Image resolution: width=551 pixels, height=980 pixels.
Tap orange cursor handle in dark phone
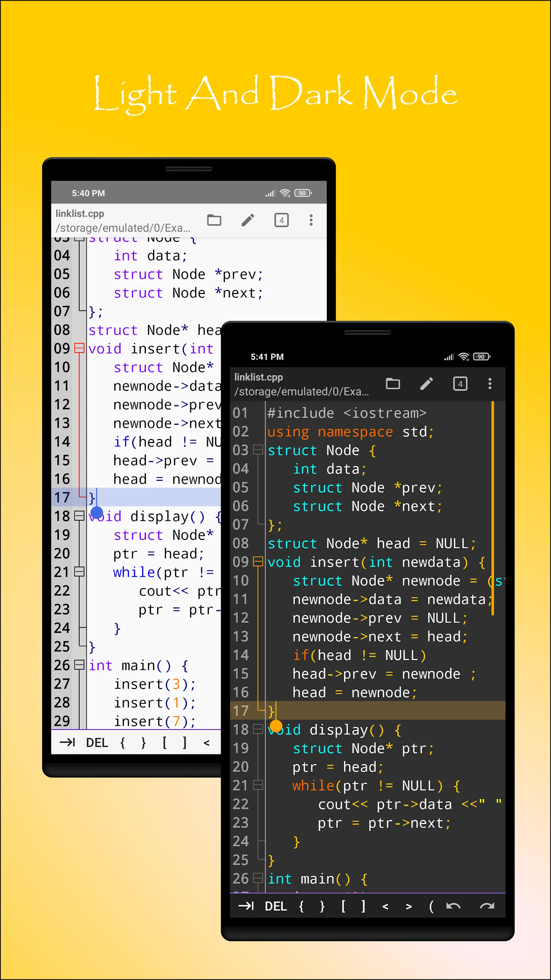tap(276, 726)
